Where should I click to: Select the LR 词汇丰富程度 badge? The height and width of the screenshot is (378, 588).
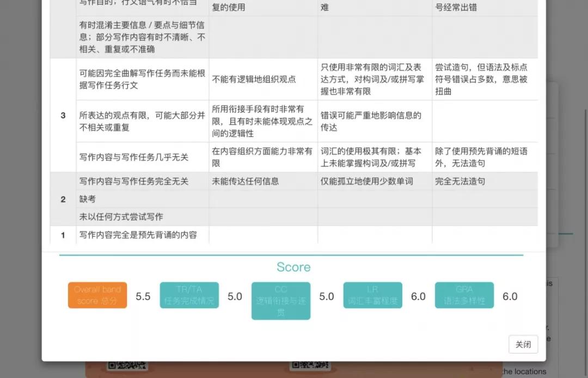tap(372, 295)
